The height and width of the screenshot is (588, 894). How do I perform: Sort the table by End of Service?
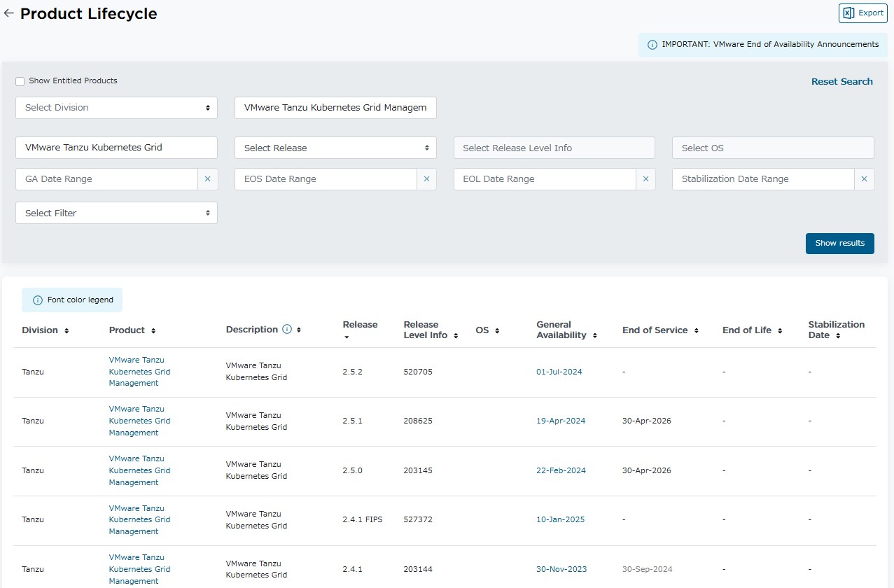coord(697,330)
